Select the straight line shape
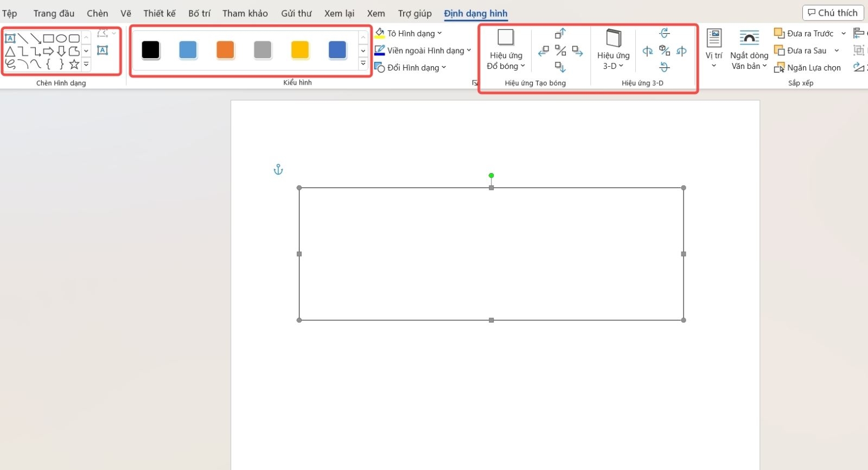This screenshot has width=868, height=470. tap(23, 39)
